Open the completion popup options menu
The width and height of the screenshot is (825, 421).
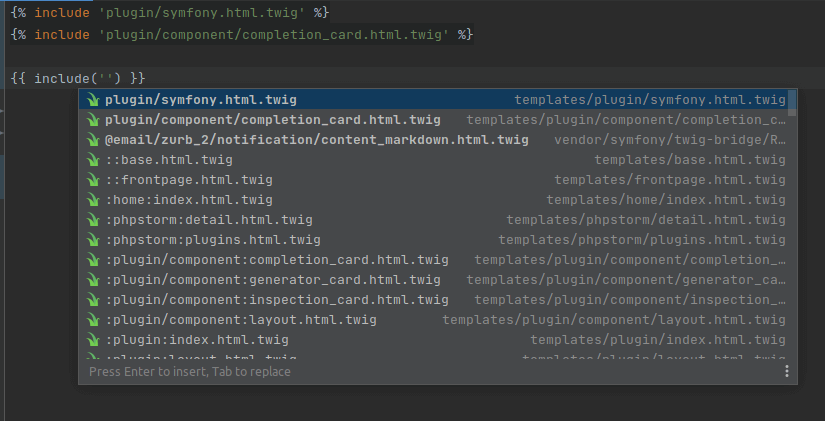point(787,371)
